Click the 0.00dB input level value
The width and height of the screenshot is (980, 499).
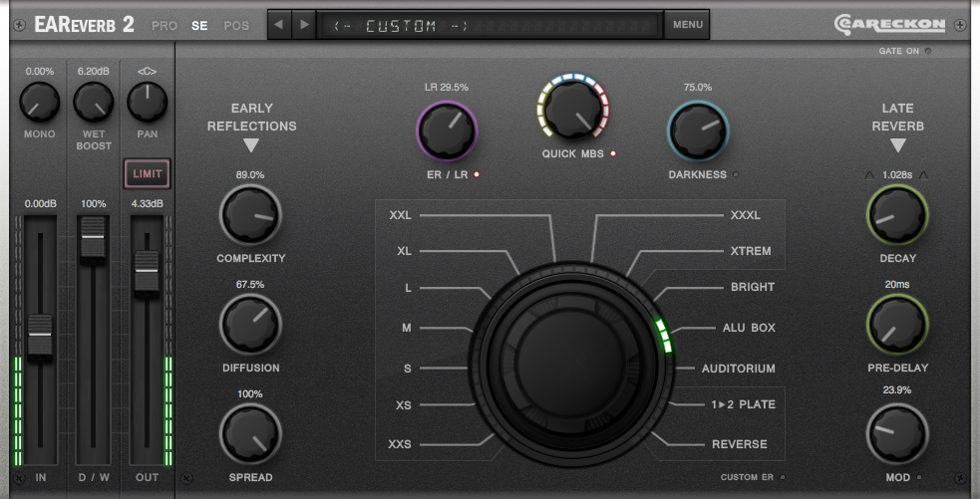click(x=41, y=203)
